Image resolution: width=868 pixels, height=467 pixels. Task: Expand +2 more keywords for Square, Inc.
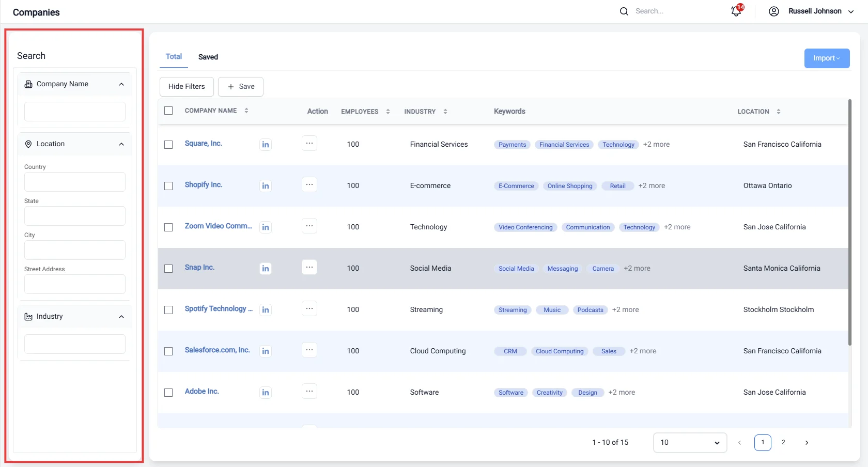pos(656,145)
